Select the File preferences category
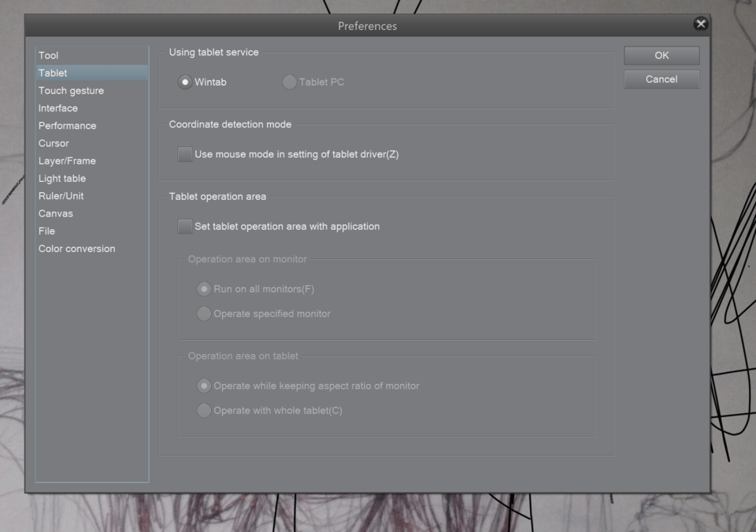This screenshot has width=756, height=532. click(91, 231)
